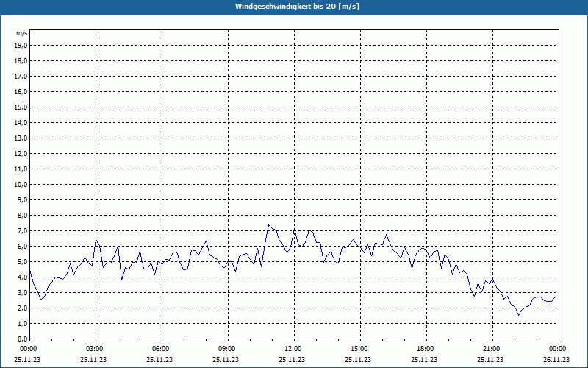
Task: Click the y-axis label '1,0'
Action: (24, 323)
